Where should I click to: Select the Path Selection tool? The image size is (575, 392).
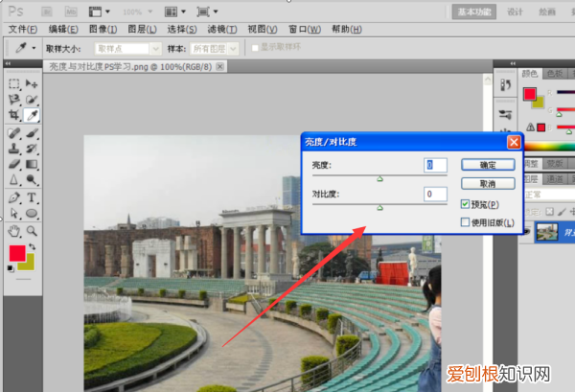(14, 213)
